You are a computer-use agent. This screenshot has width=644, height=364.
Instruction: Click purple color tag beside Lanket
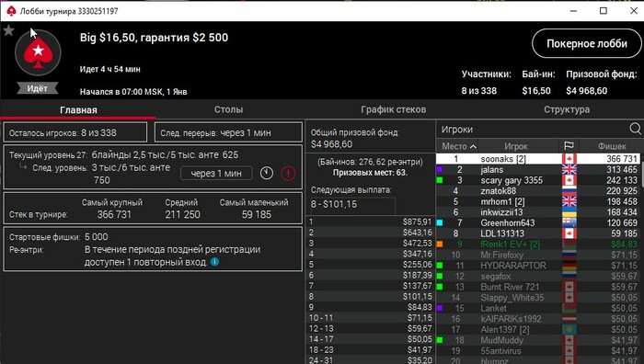coord(440,308)
